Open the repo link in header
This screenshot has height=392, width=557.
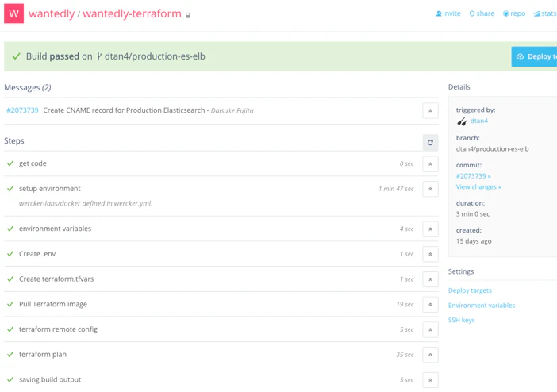514,13
